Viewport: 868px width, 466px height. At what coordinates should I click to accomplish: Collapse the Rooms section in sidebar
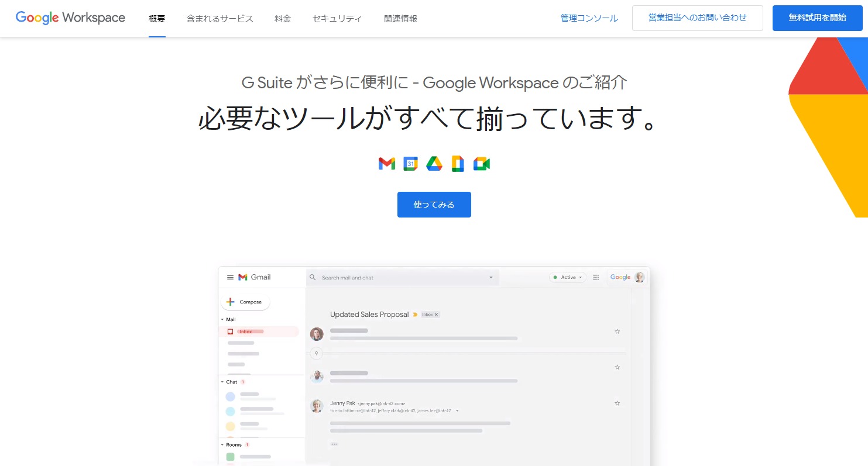point(222,445)
